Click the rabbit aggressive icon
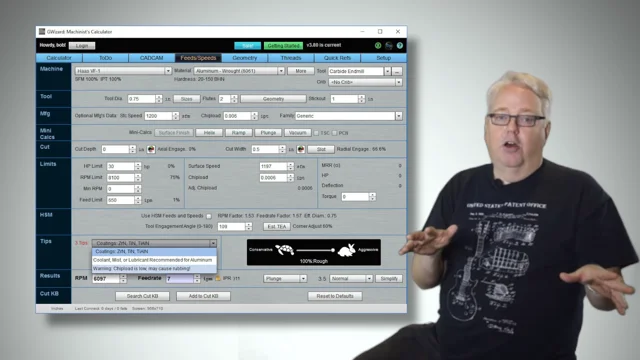This screenshot has width=640, height=360. coord(347,249)
